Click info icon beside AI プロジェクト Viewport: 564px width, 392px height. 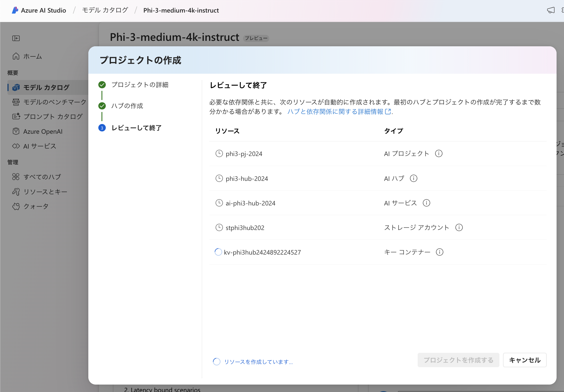[x=439, y=154]
